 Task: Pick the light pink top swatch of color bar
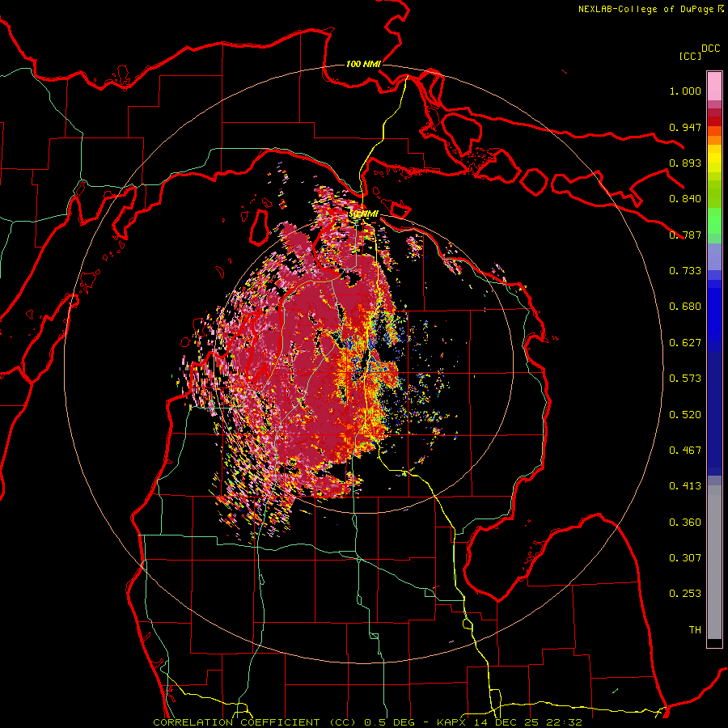point(714,86)
